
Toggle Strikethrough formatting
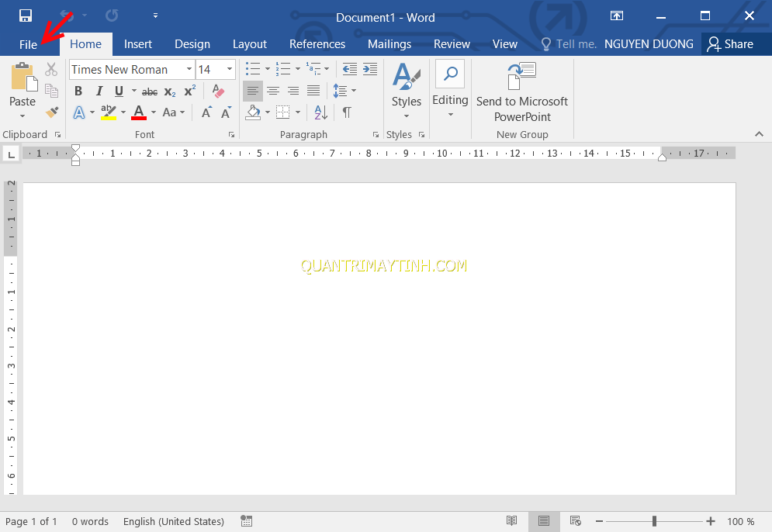click(x=150, y=92)
